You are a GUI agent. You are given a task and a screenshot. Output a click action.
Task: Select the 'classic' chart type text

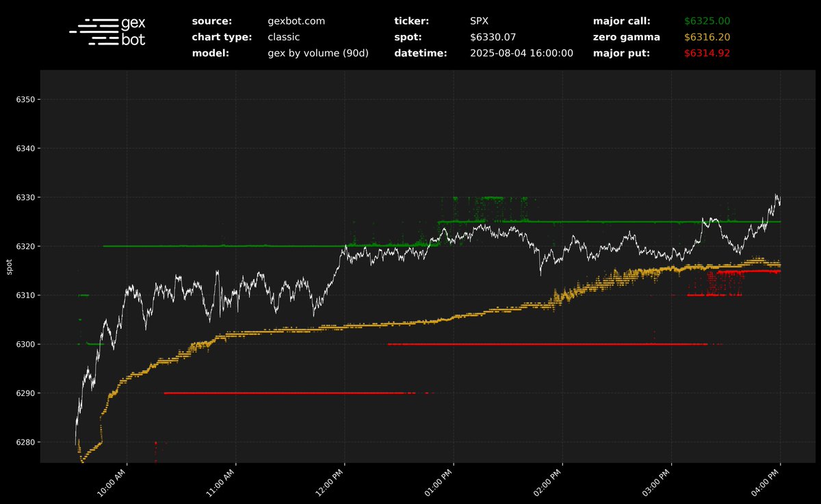click(283, 37)
